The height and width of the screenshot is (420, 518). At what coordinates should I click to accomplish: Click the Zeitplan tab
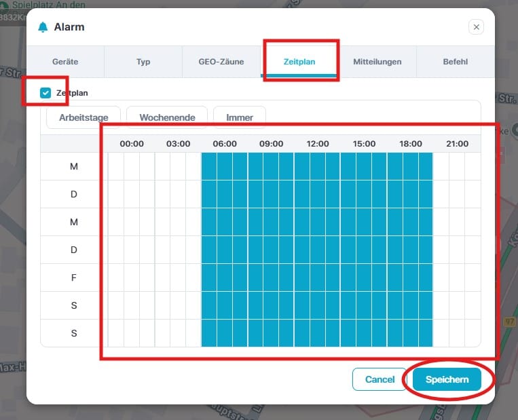(299, 62)
